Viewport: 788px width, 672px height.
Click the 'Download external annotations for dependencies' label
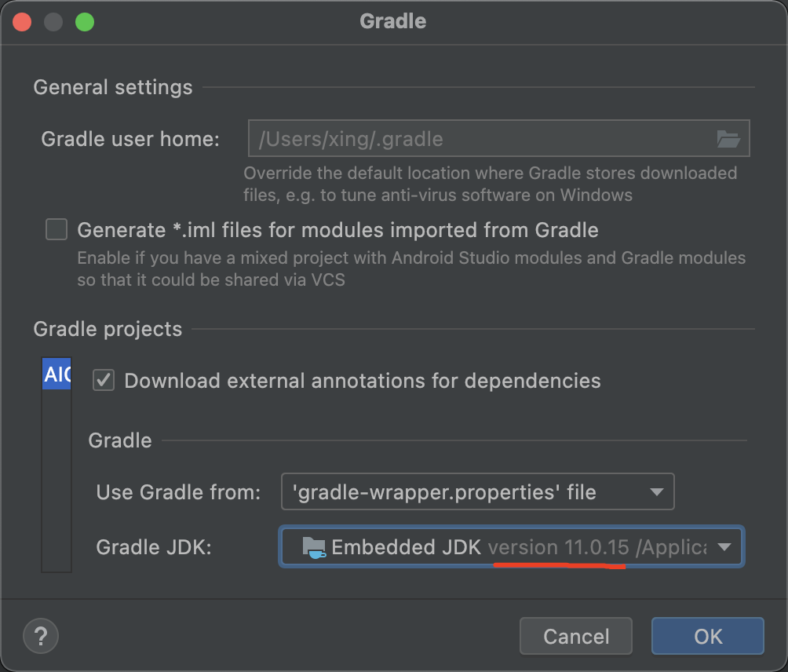(362, 381)
